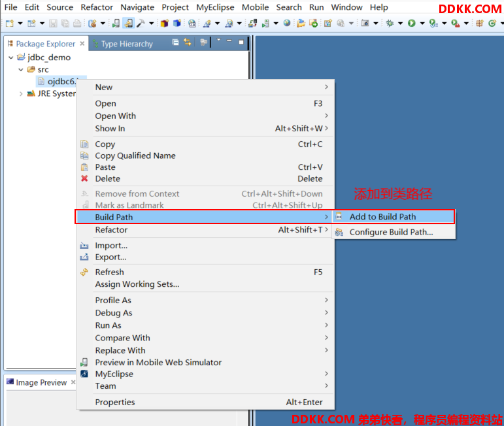
Task: Click the Delete red X icon in context menu
Action: click(x=84, y=178)
